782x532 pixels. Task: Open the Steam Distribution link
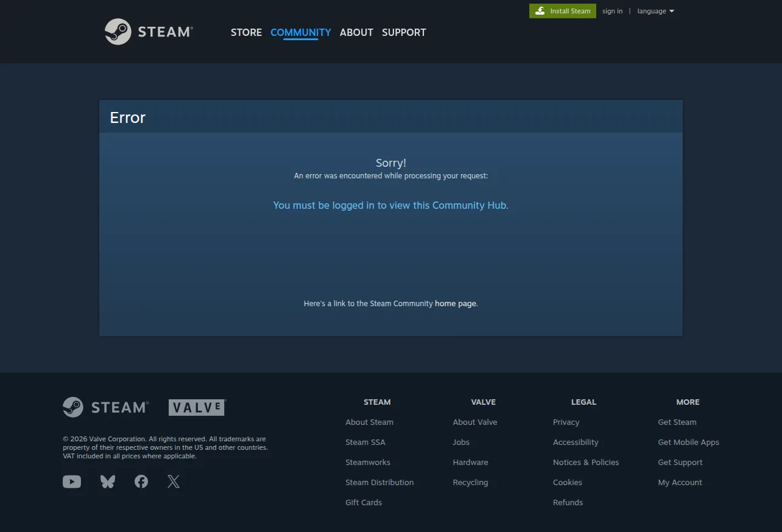[379, 482]
